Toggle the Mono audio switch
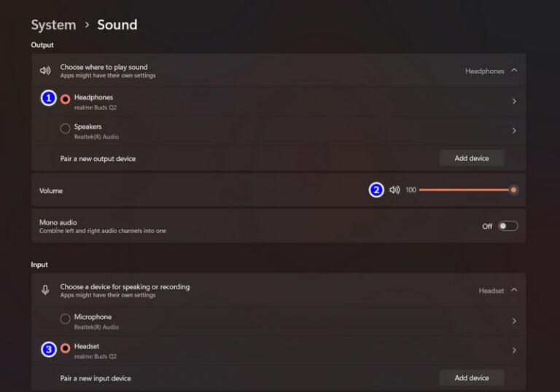Viewport: 560px width, 392px height. (507, 226)
